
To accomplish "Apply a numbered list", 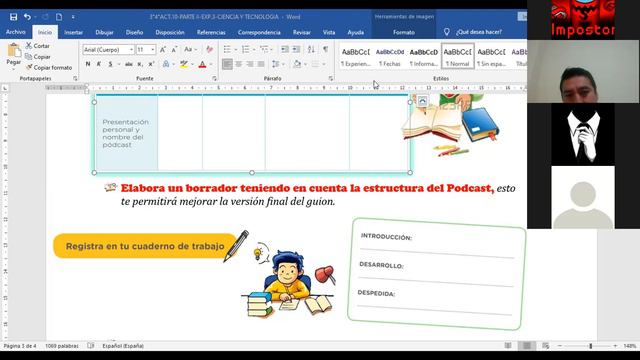I will (245, 49).
